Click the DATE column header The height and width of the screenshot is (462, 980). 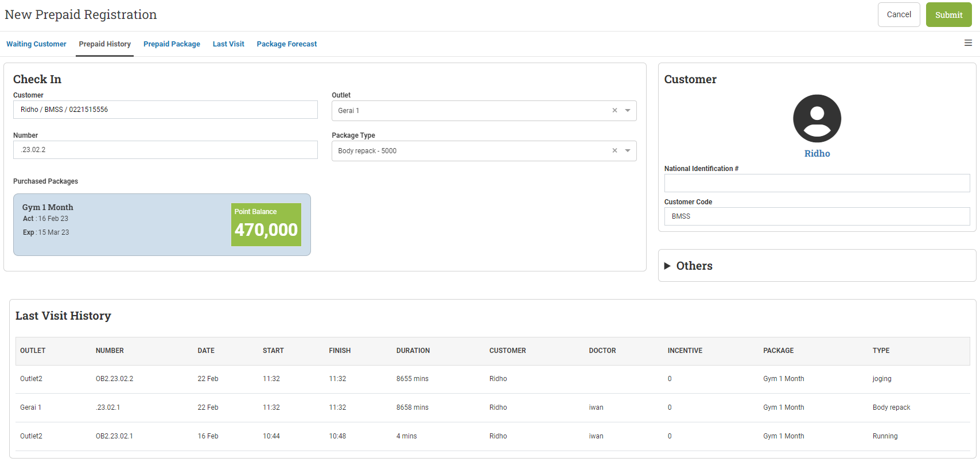(x=206, y=351)
